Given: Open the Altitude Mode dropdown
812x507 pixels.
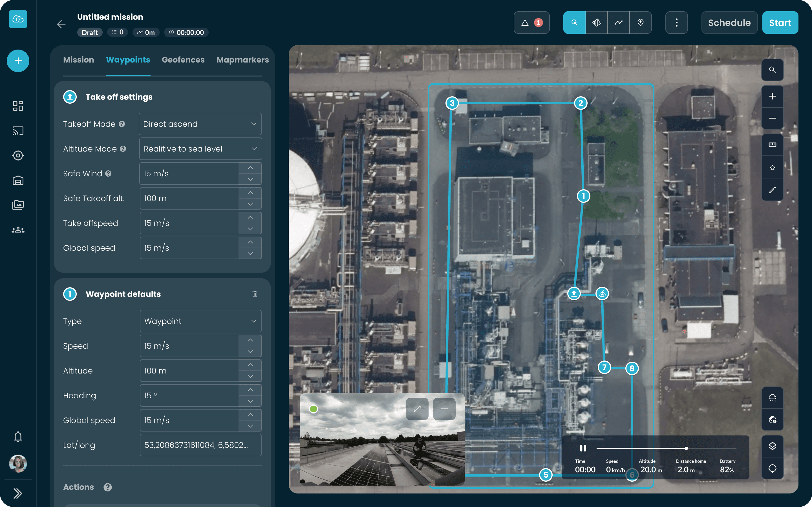Looking at the screenshot, I should [x=200, y=148].
